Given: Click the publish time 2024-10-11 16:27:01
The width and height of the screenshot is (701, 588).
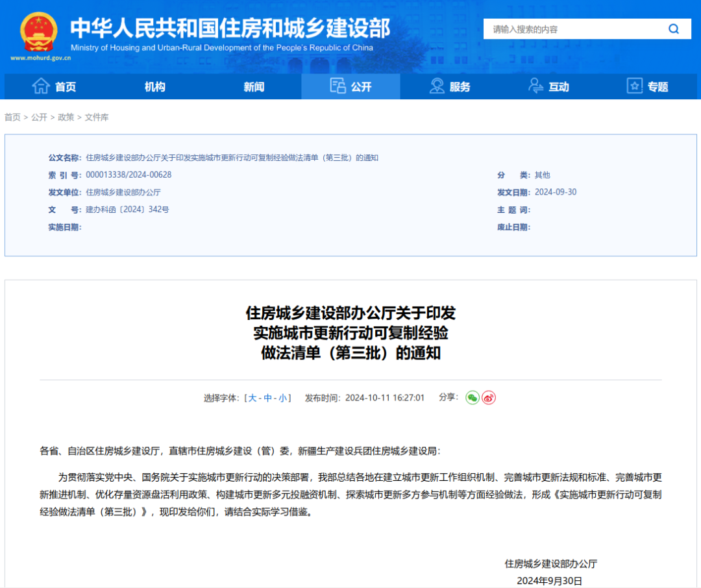Looking at the screenshot, I should tap(384, 398).
